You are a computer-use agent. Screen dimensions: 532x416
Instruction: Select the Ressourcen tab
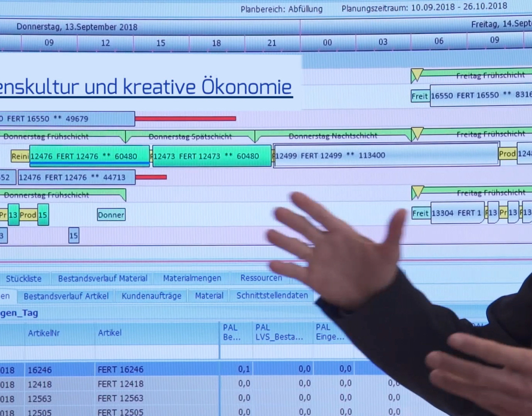[x=261, y=278]
